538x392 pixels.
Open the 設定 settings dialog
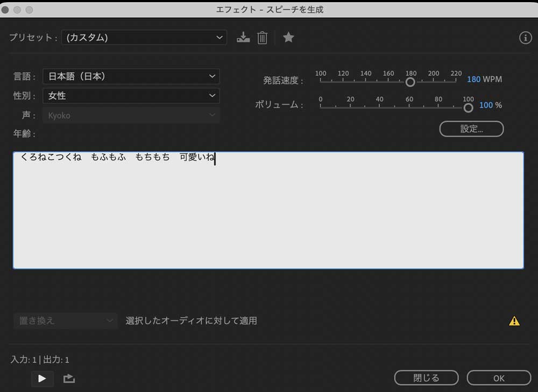471,129
